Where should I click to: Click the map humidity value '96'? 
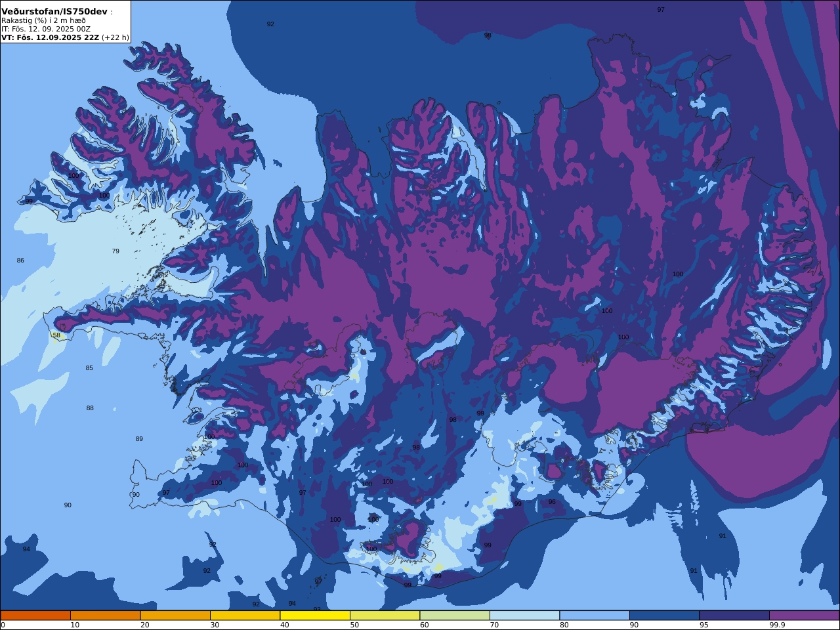pos(552,502)
